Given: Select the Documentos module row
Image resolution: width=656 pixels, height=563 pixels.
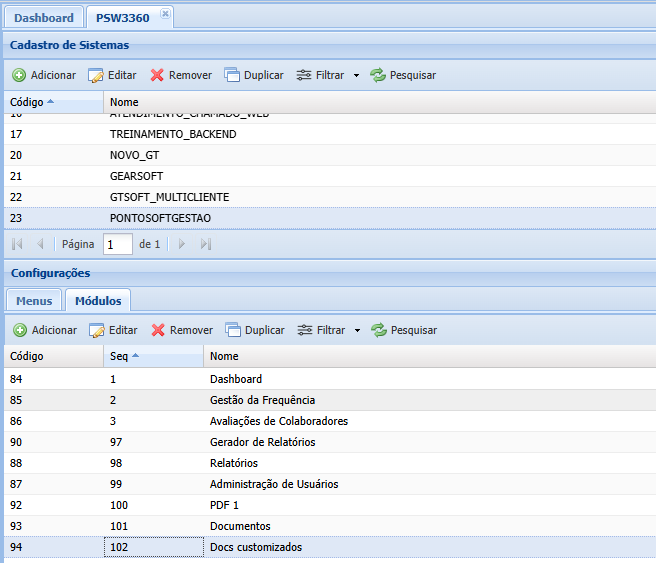Looking at the screenshot, I should point(330,526).
